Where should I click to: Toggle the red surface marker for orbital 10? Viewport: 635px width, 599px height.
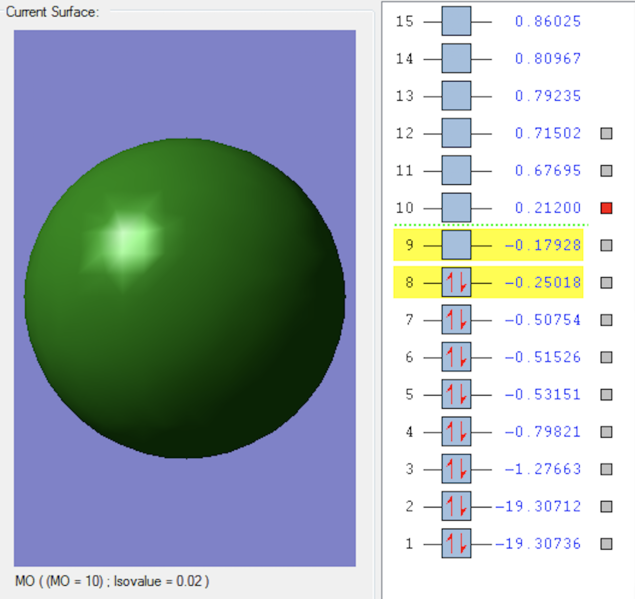click(x=606, y=208)
